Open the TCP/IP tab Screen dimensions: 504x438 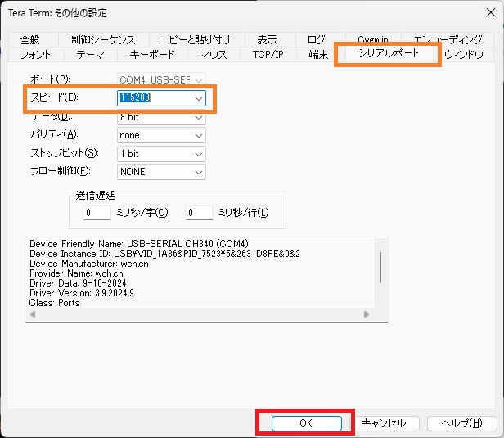(x=268, y=55)
